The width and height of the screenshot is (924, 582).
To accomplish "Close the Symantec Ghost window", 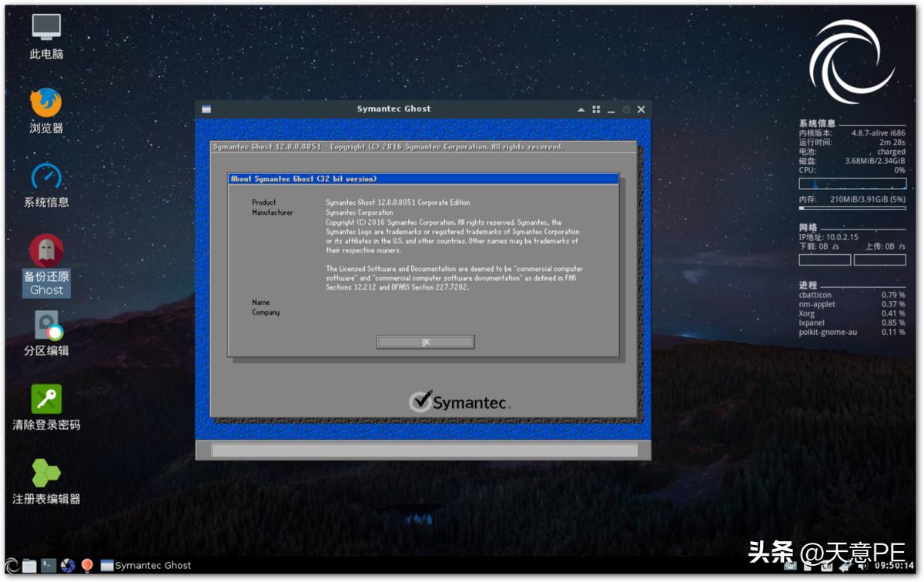I will (641, 109).
